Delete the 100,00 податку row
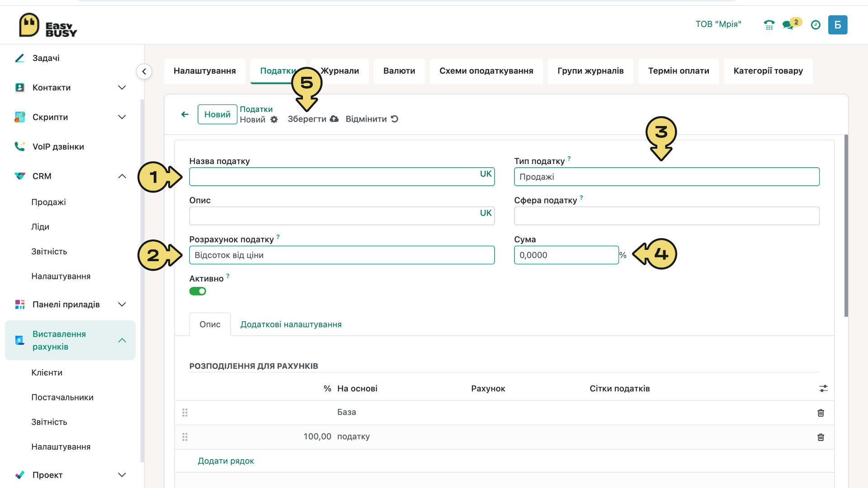Image resolution: width=868 pixels, height=488 pixels. (821, 437)
